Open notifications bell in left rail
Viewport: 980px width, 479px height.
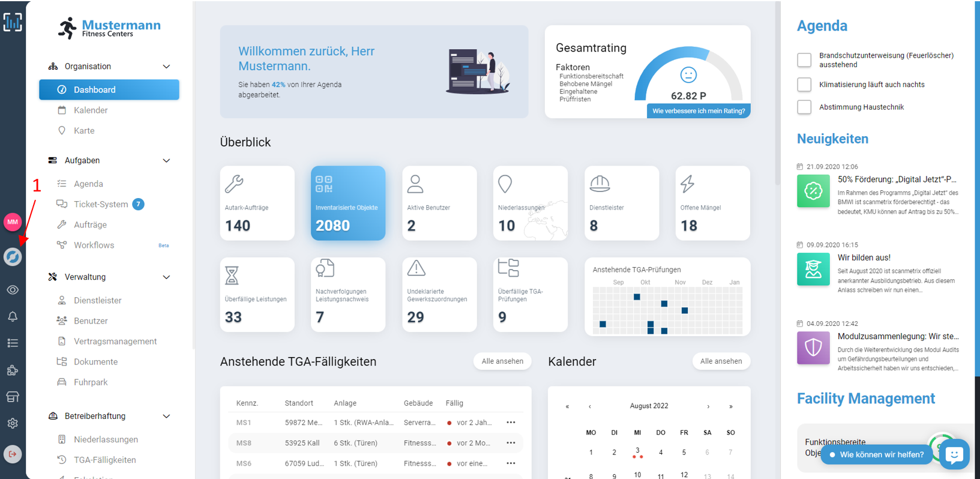coord(13,316)
